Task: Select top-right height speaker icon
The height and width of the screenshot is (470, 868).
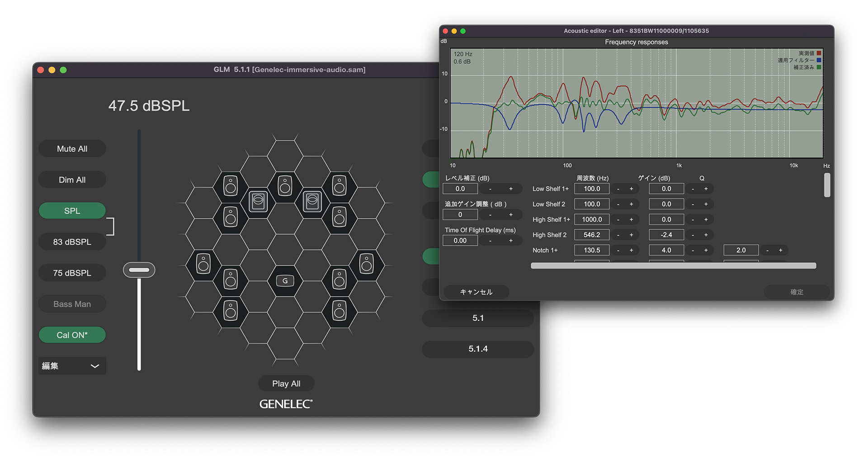Action: [x=339, y=186]
